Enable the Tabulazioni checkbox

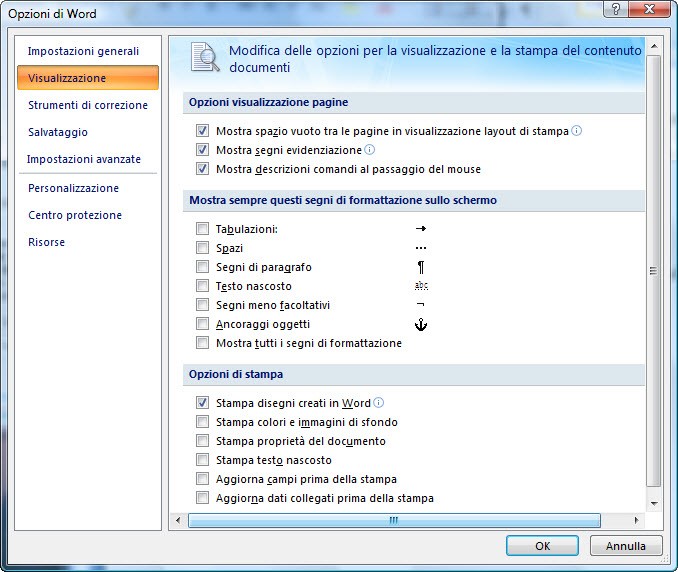pyautogui.click(x=203, y=229)
